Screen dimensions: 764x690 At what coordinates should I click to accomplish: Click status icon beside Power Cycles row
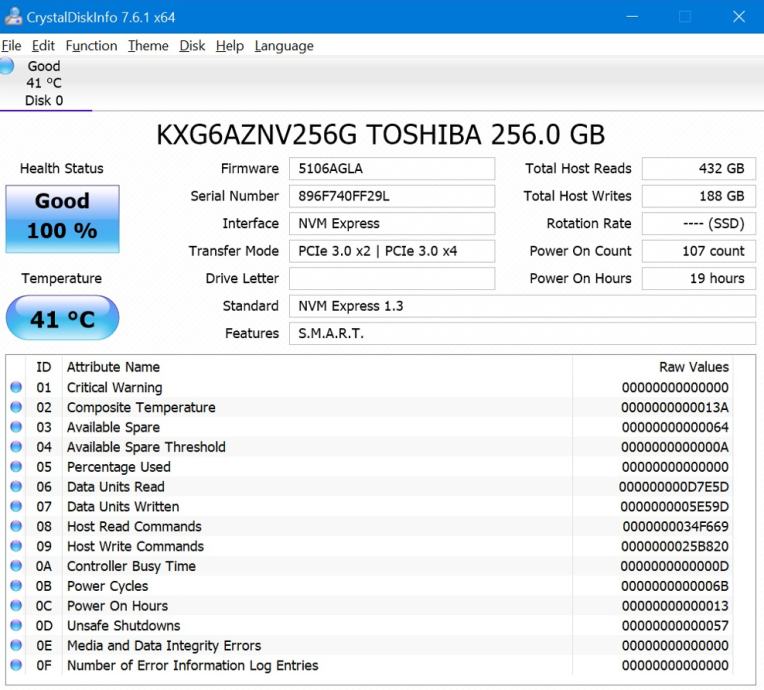point(16,586)
